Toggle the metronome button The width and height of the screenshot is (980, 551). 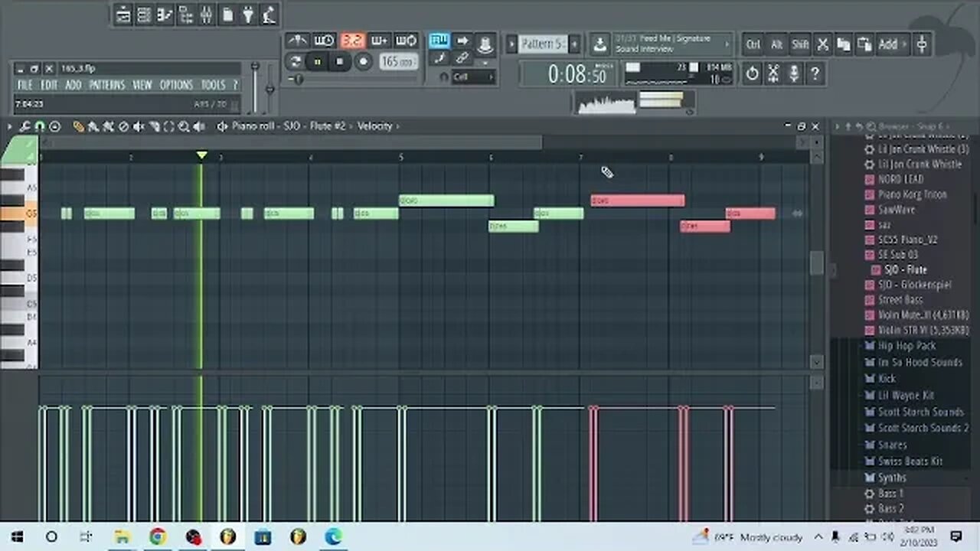tap(297, 41)
